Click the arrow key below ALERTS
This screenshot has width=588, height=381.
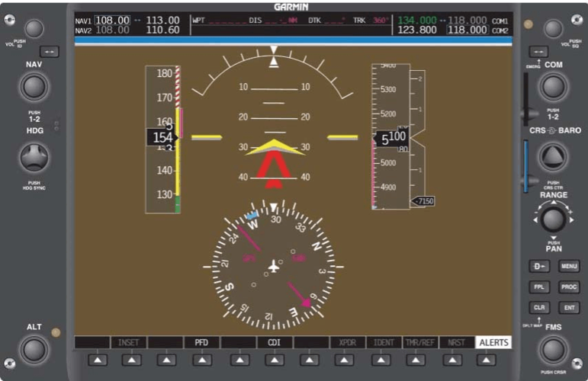tap(486, 360)
